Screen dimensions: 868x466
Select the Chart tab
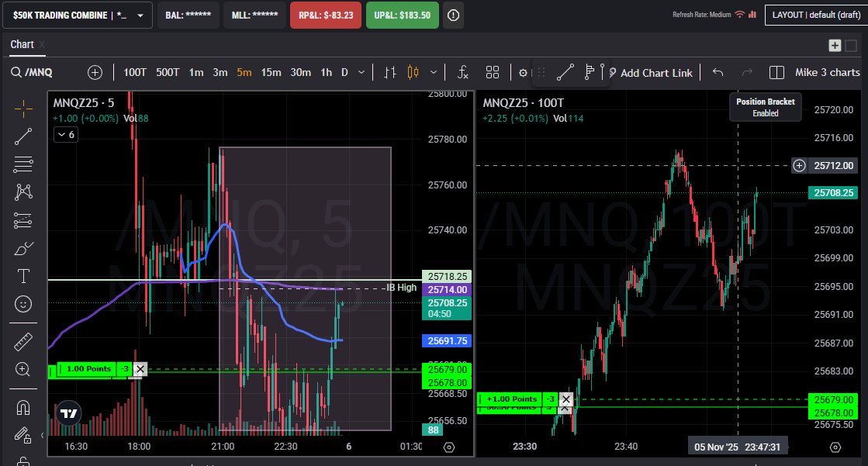(22, 44)
